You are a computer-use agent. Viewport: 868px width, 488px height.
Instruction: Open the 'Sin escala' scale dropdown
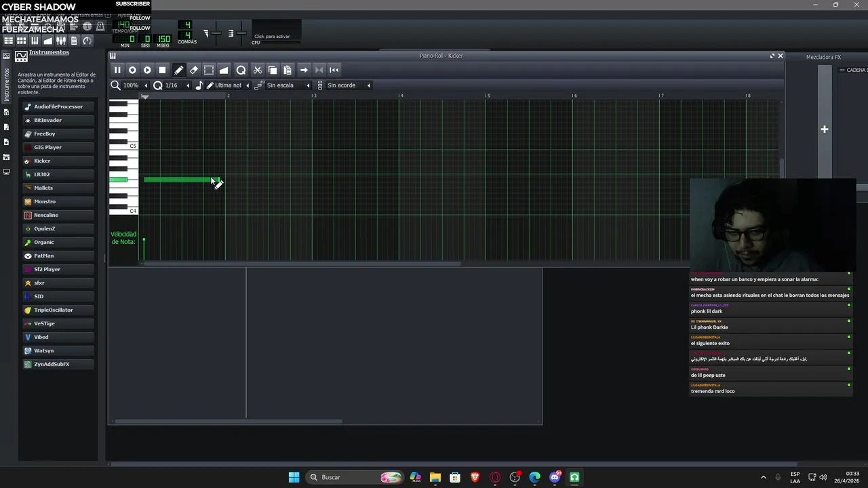[x=288, y=85]
